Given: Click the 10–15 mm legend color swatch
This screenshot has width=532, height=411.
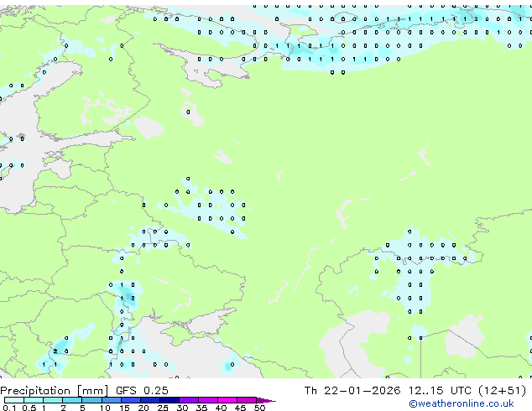Looking at the screenshot, I should (111, 400).
